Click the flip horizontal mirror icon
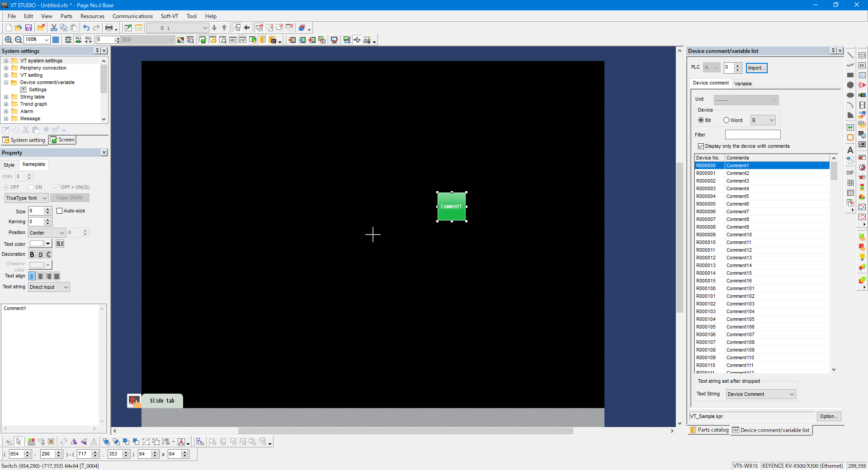The image size is (868, 470). coord(74,442)
